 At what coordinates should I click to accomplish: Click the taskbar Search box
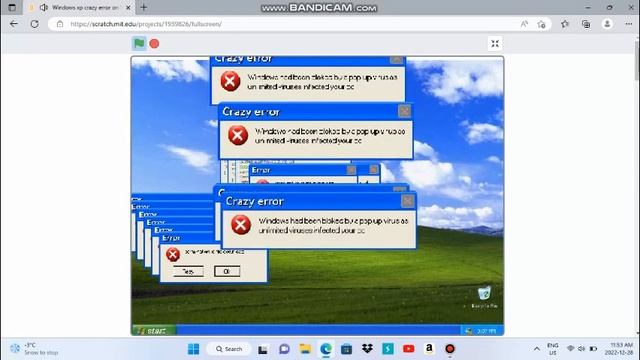229,349
